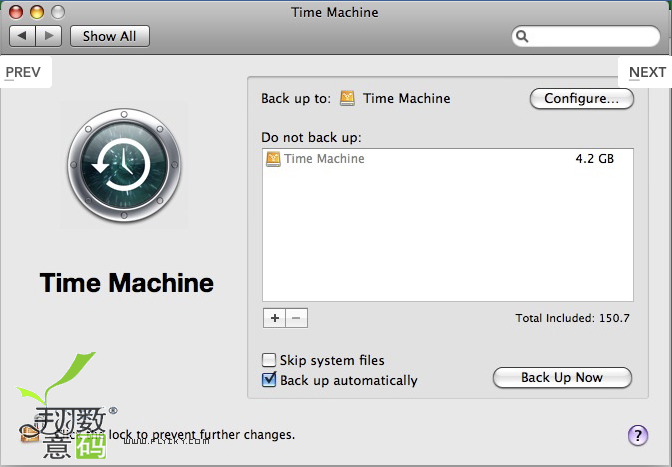The height and width of the screenshot is (467, 672).
Task: Close the window with the red button
Action: pos(16,12)
